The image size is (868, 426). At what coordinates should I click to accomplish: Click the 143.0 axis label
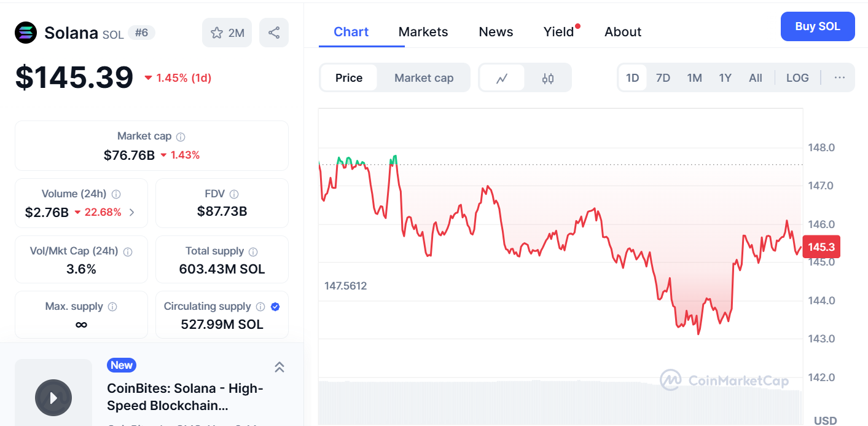[821, 339]
